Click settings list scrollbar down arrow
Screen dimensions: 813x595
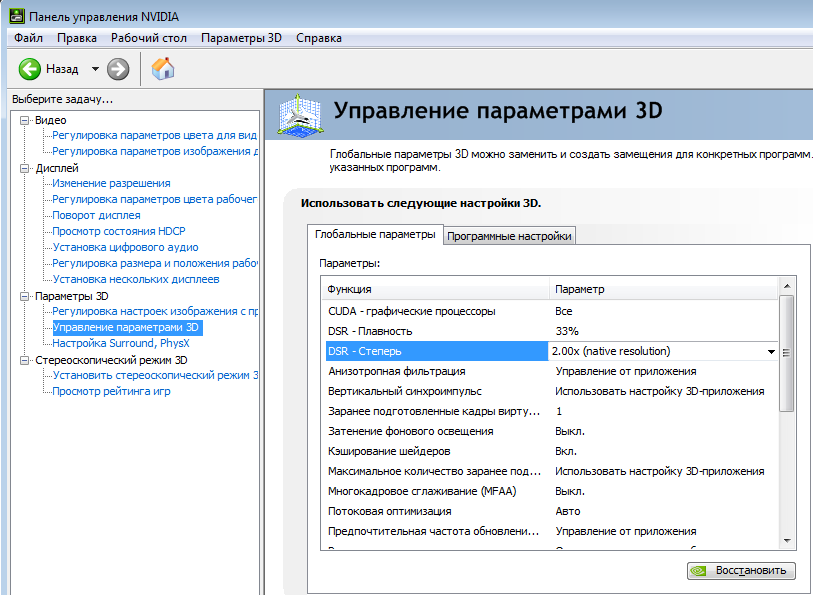click(x=787, y=541)
